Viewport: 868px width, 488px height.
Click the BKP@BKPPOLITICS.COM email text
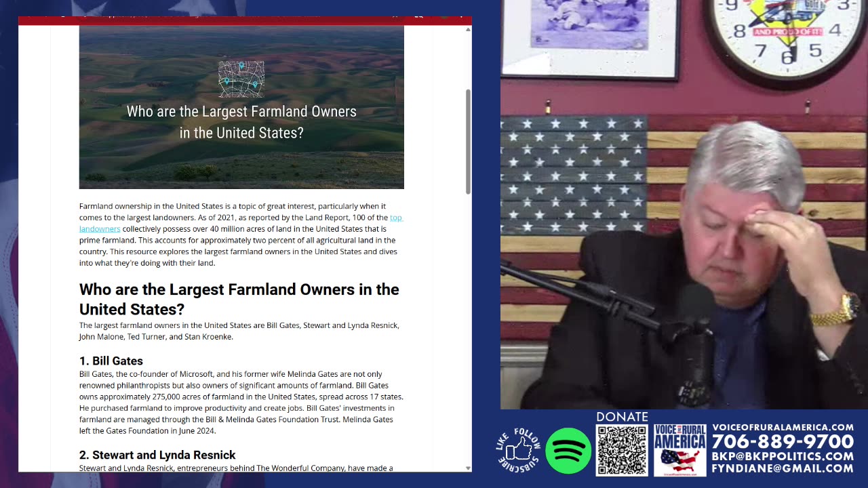click(x=783, y=457)
